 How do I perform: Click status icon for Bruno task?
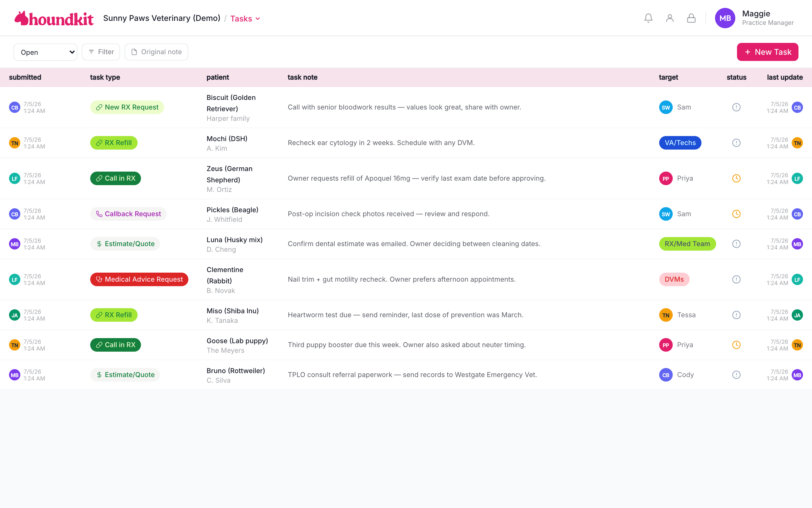tap(736, 375)
